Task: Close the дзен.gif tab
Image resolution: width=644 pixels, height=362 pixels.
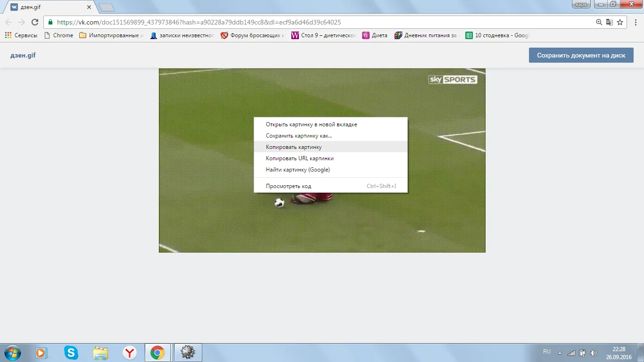Action: (89, 7)
